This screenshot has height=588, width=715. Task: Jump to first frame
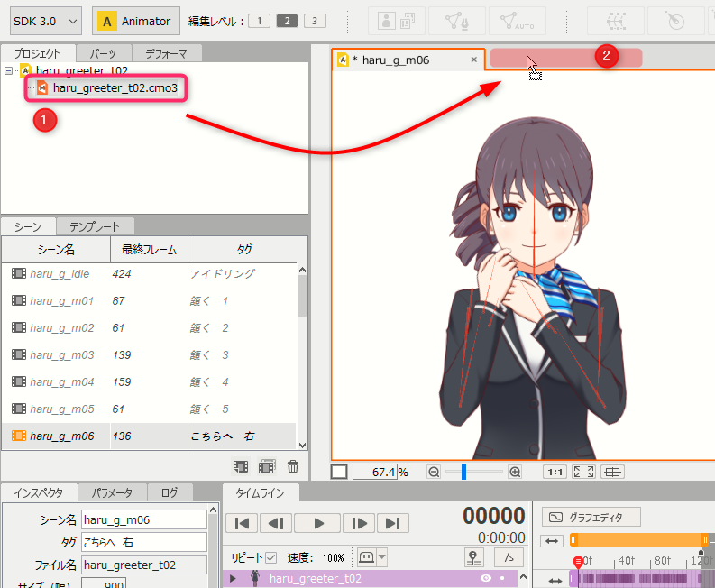point(242,523)
